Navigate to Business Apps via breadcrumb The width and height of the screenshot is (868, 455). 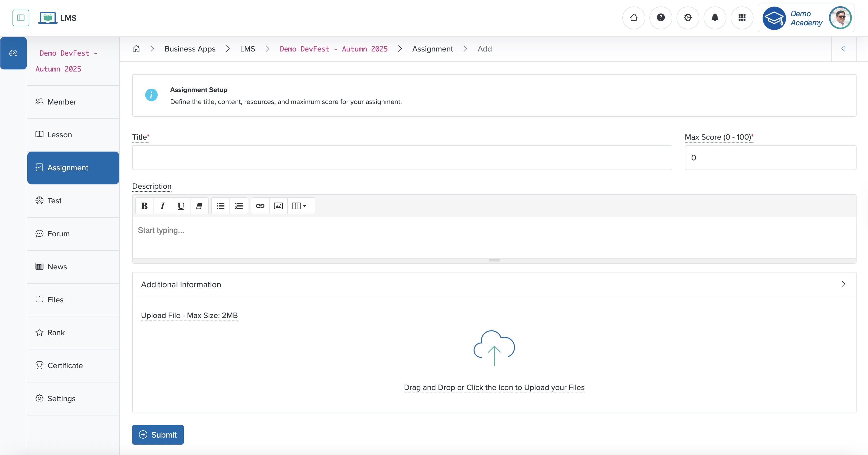[x=190, y=49]
